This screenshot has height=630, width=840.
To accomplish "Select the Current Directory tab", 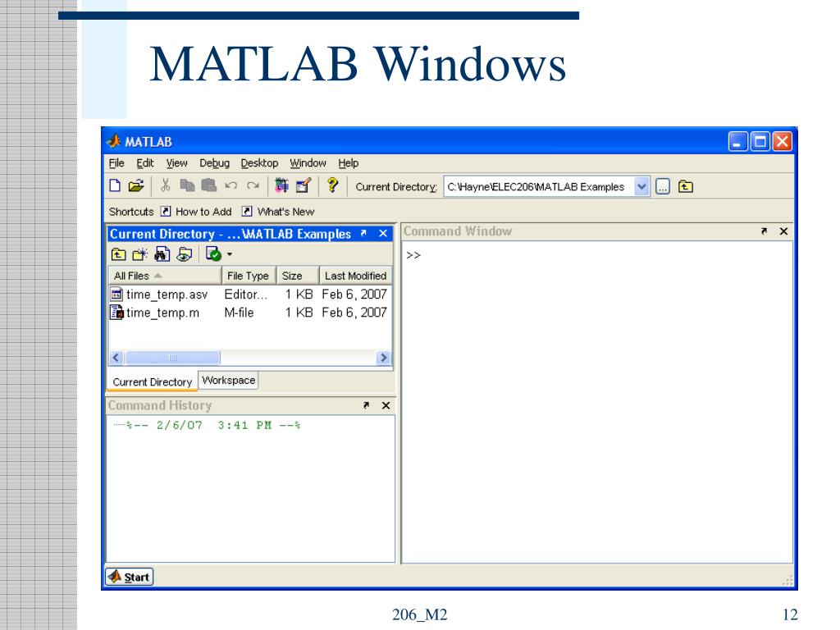I will pos(152,382).
